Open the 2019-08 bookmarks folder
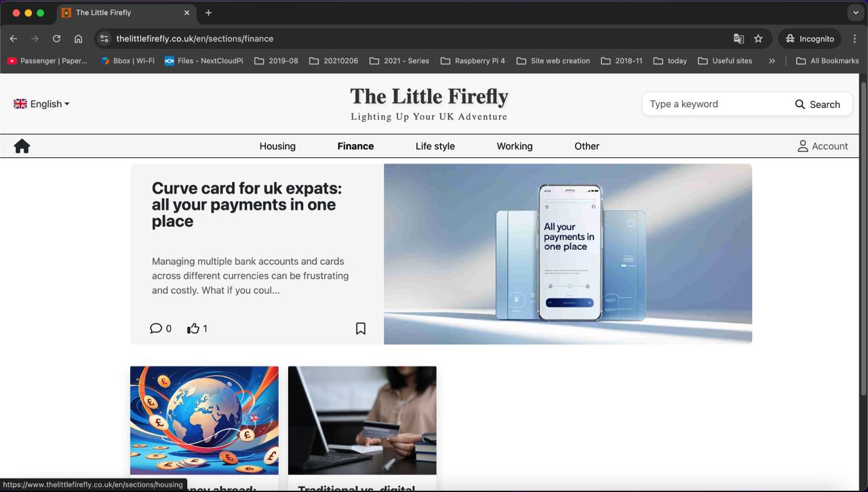The width and height of the screenshot is (868, 492). (276, 60)
